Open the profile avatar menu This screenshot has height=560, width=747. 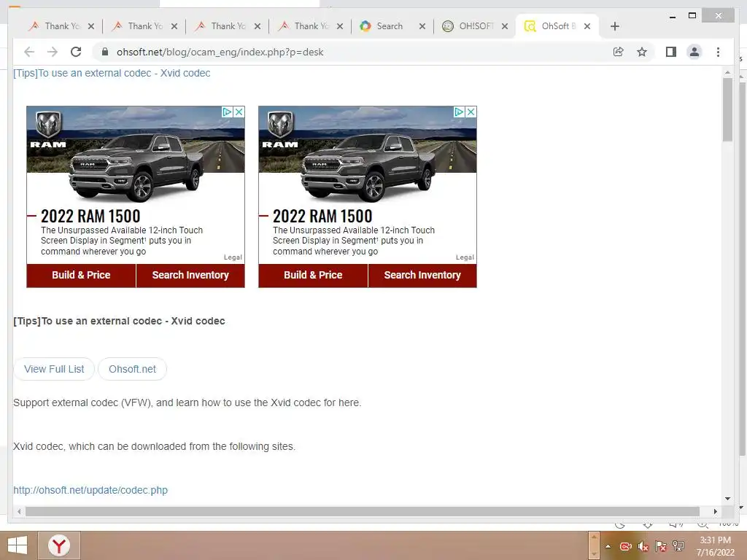[x=694, y=52]
